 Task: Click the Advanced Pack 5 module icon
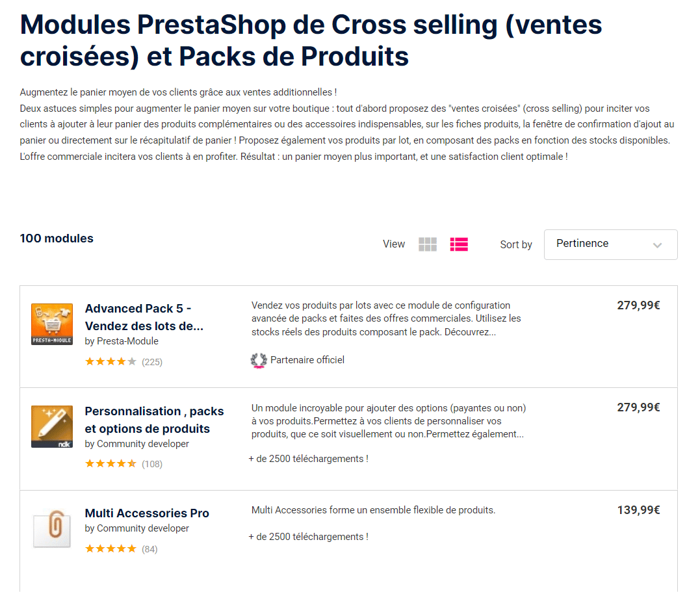(52, 324)
